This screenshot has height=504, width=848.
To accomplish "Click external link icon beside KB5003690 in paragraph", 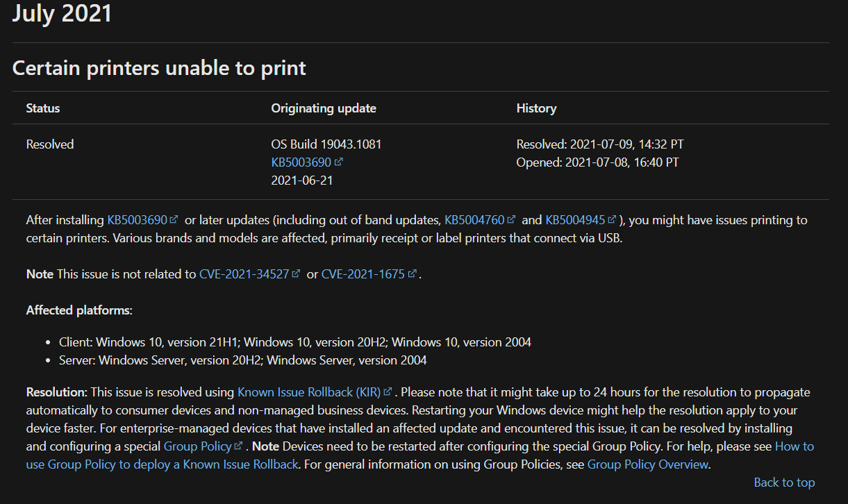I will click(x=174, y=219).
